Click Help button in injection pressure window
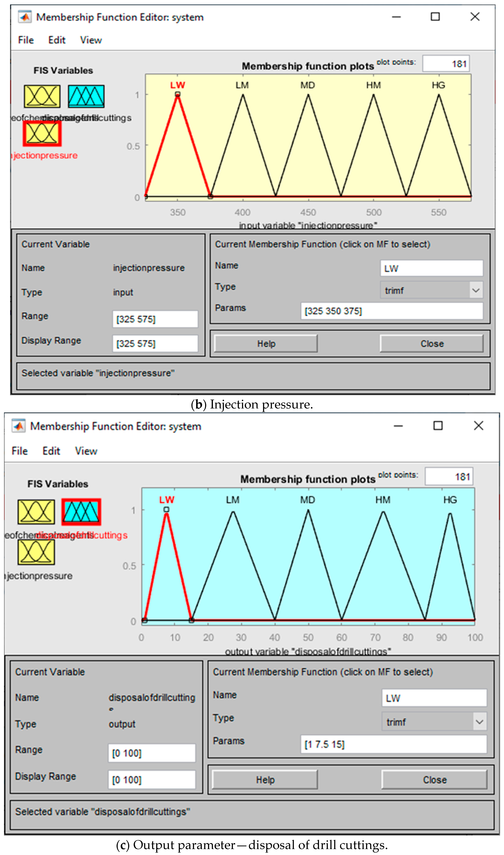 point(266,344)
